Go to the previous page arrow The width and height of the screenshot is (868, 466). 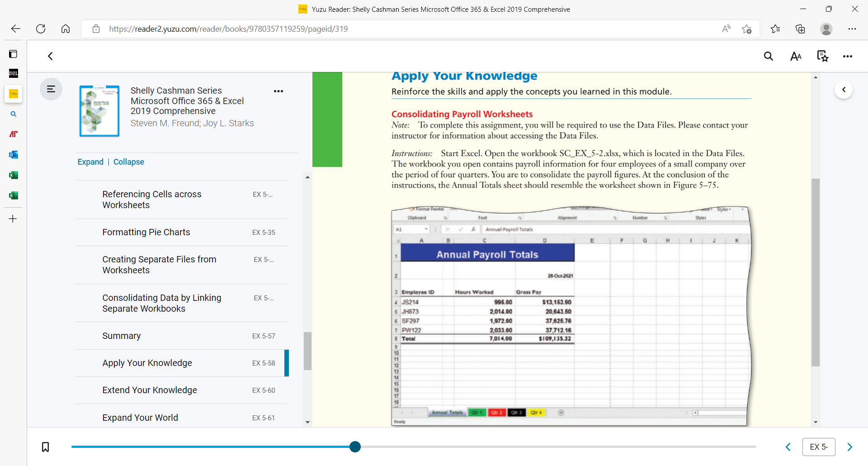(788, 447)
